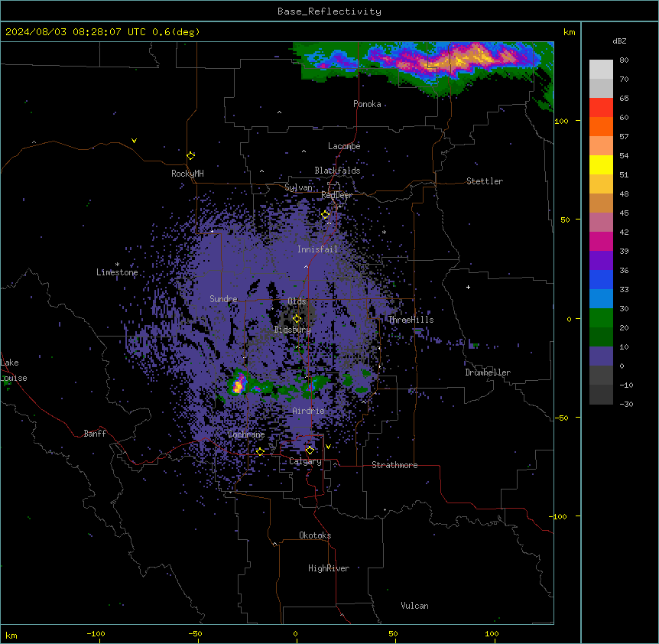Select the purple 36-39 dBZ legend swatch
The image size is (659, 644).
pyautogui.click(x=601, y=261)
